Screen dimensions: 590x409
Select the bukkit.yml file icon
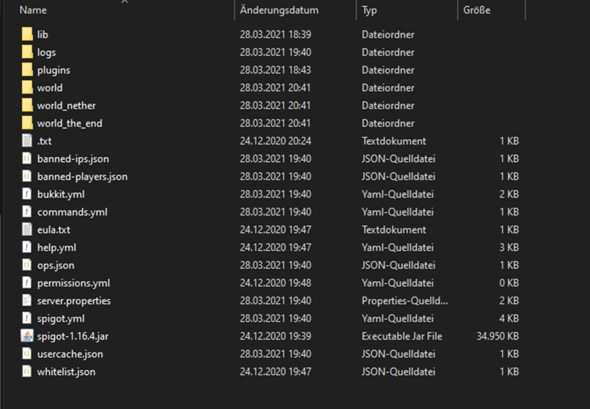[x=27, y=194]
